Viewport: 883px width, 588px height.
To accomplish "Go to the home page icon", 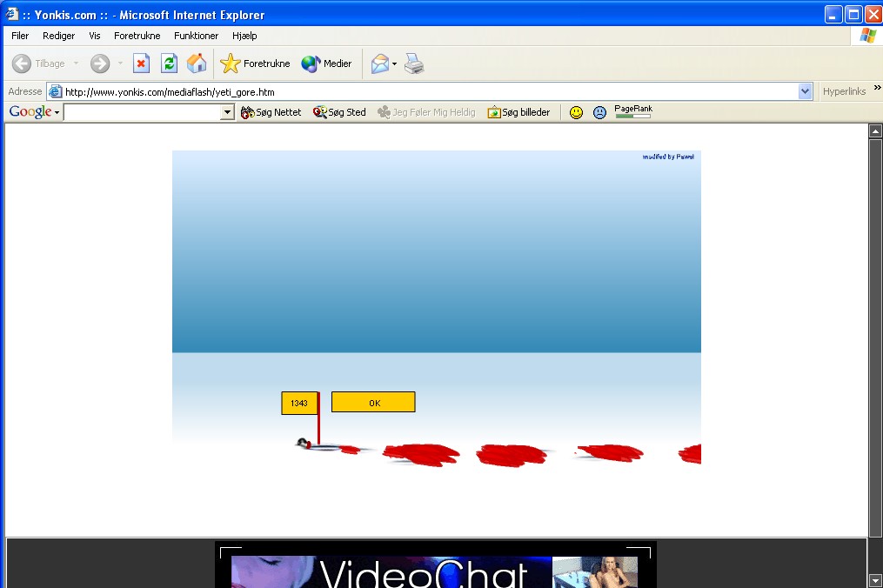I will coord(197,63).
